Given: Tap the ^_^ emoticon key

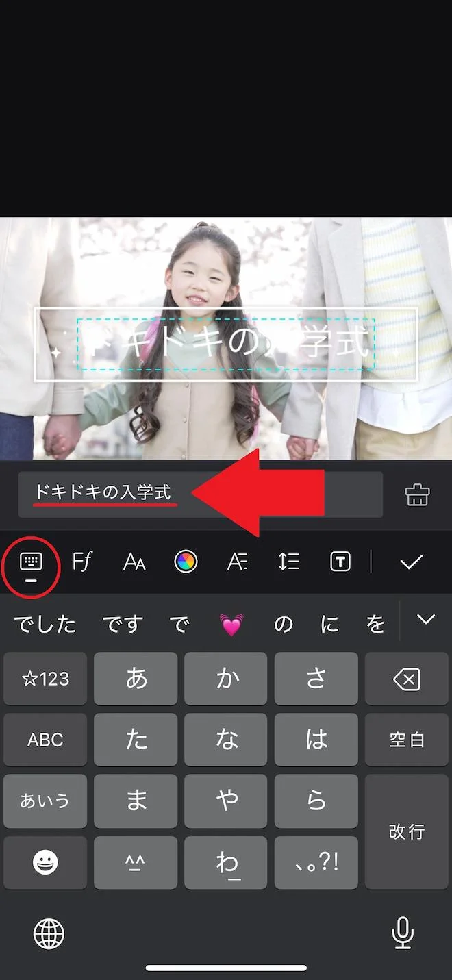Looking at the screenshot, I should 136,863.
